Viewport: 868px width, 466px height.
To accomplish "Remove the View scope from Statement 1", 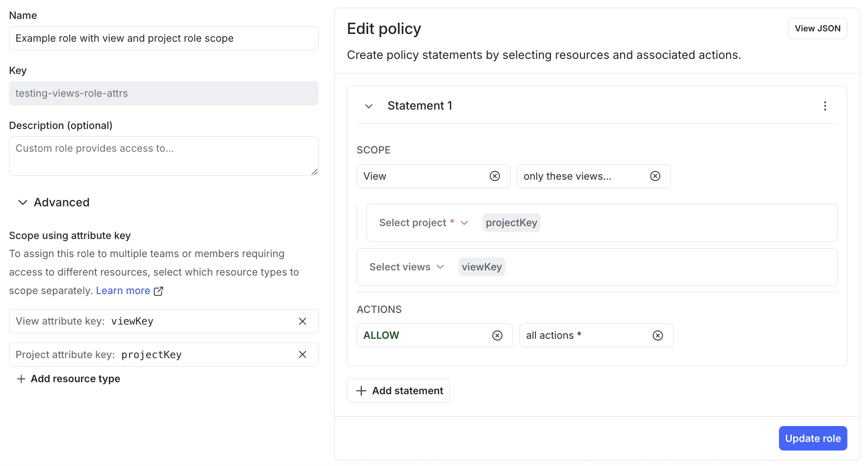I will pos(495,176).
